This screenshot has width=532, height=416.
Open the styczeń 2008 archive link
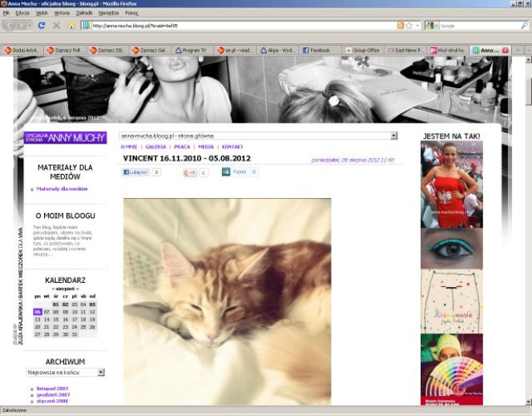(52, 401)
